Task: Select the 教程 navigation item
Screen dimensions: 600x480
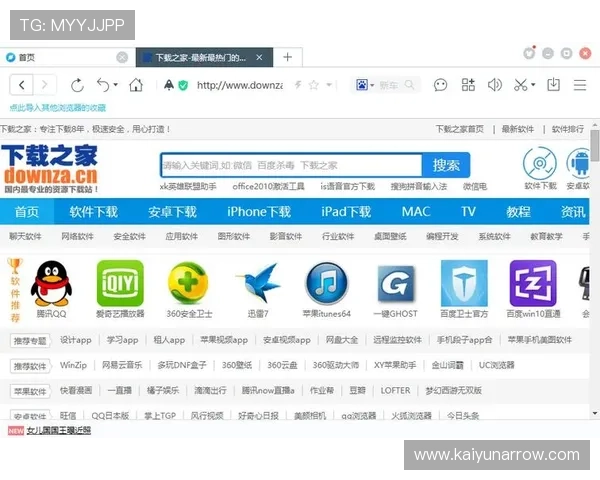Action: [518, 212]
